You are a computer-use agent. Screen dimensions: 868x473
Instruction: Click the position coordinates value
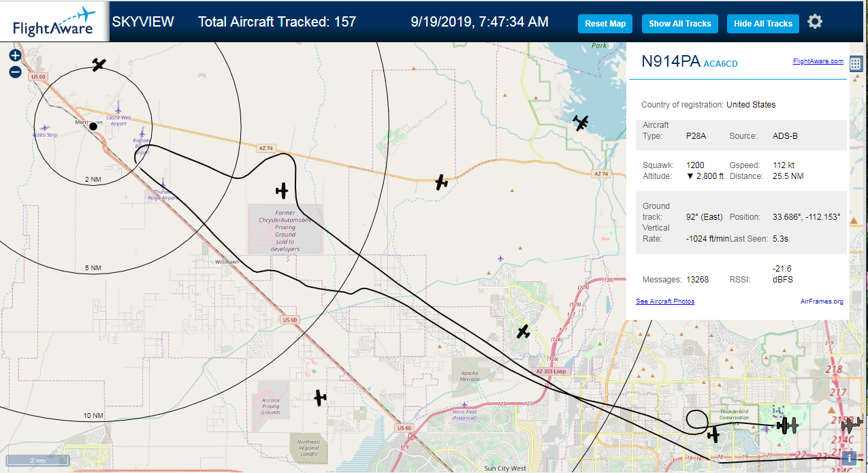pos(807,217)
